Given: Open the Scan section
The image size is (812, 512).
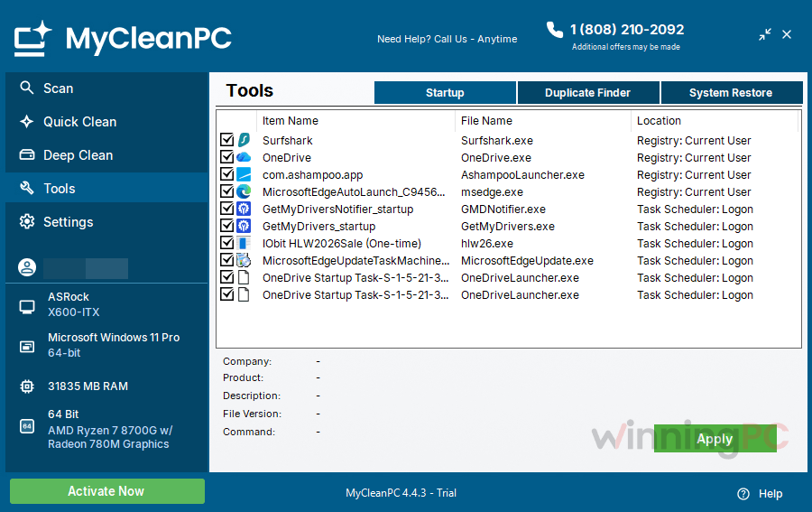Looking at the screenshot, I should [106, 88].
